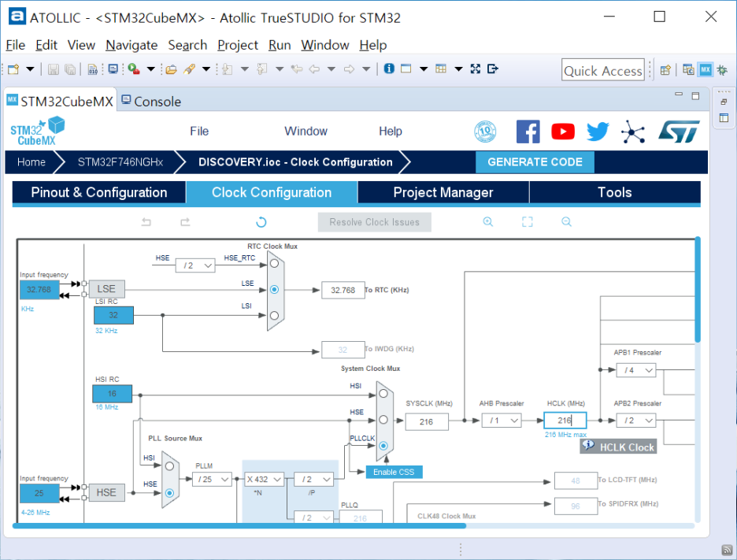Click the Quick Access field
The width and height of the screenshot is (737, 560).
[x=602, y=71]
